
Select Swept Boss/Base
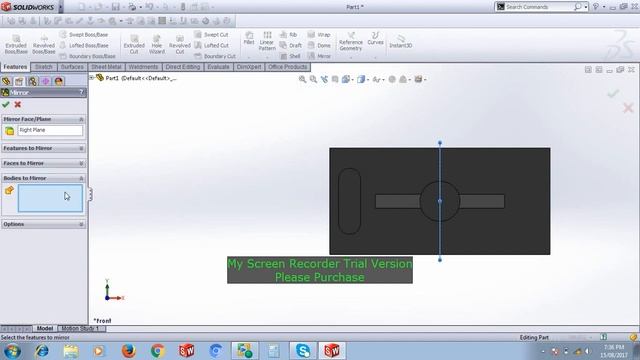pyautogui.click(x=84, y=35)
